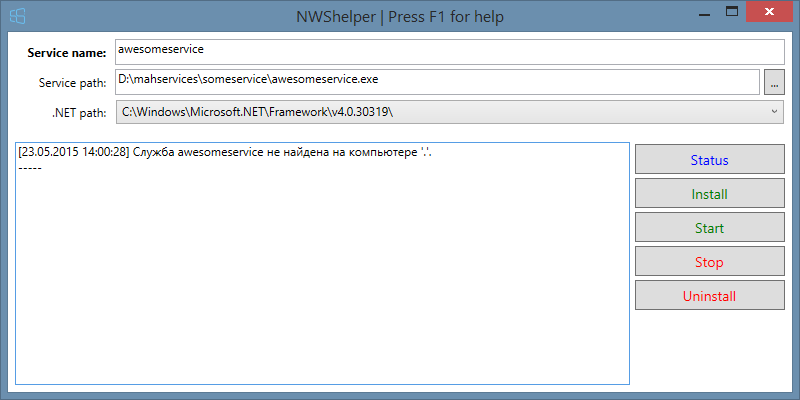Image resolution: width=800 pixels, height=400 pixels.
Task: Click the "Service path:" label
Action: tap(72, 83)
